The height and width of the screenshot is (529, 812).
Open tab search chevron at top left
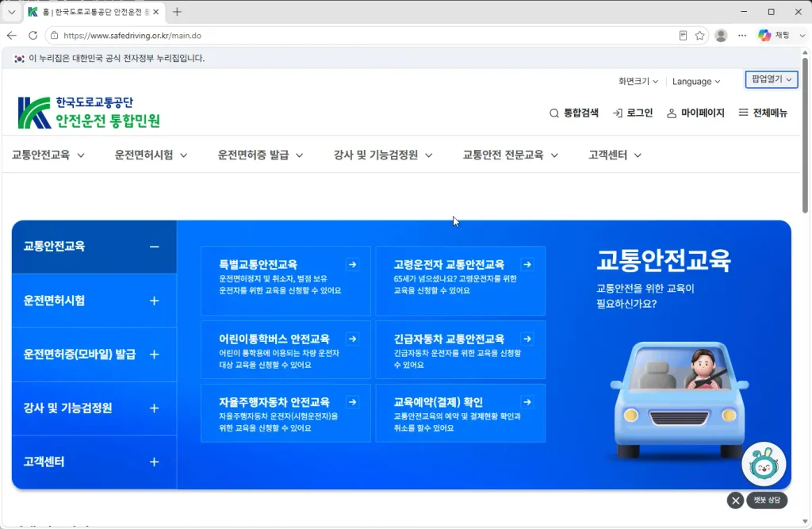[11, 11]
